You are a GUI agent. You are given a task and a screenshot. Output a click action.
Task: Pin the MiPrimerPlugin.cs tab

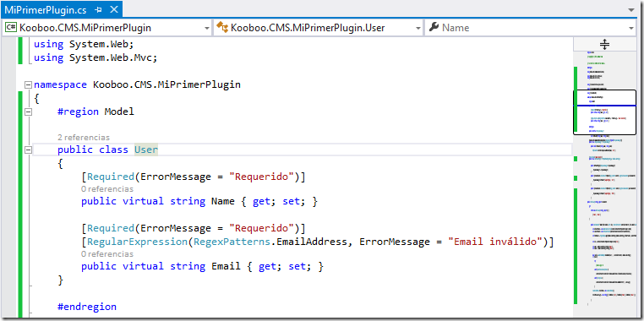click(x=98, y=10)
